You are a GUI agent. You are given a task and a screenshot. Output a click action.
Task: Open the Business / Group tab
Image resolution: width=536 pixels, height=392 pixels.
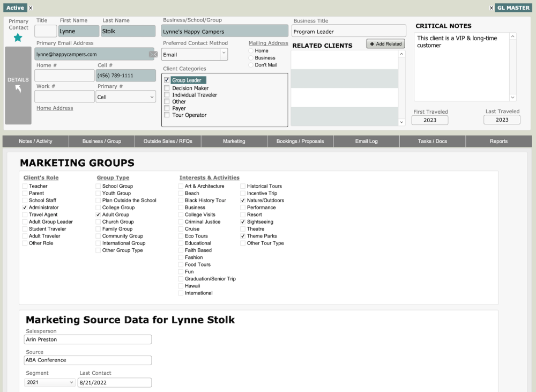tap(101, 141)
